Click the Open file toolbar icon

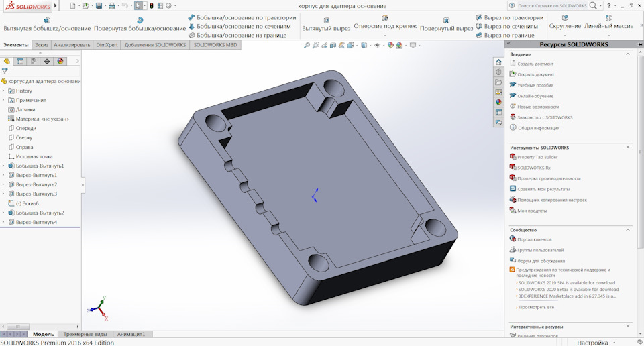(x=85, y=6)
